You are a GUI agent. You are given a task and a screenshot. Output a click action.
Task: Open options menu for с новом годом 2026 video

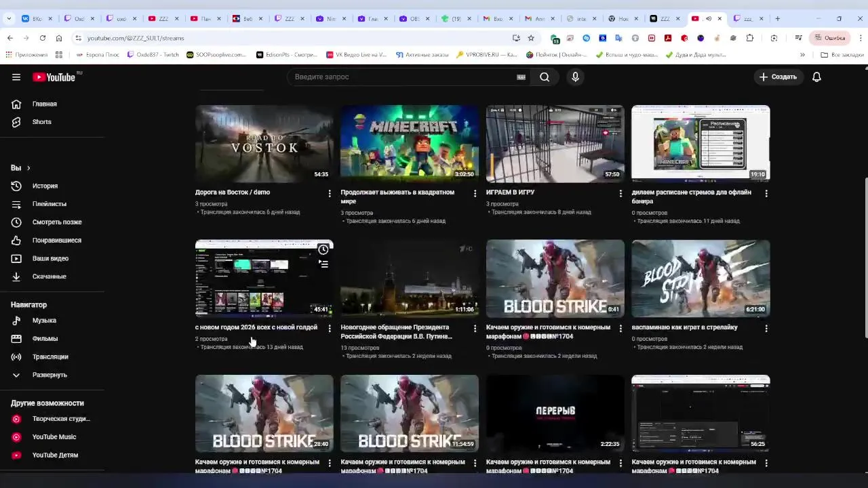[x=330, y=329]
